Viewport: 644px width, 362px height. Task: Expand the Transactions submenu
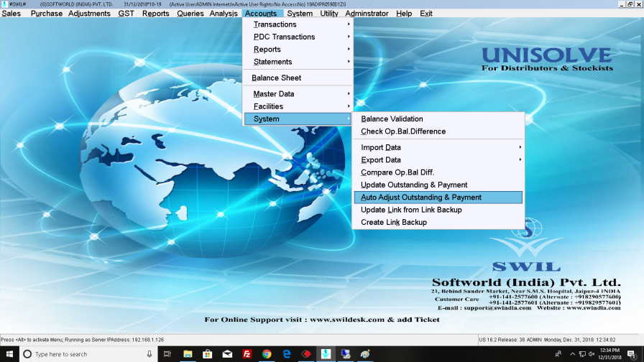pos(298,24)
